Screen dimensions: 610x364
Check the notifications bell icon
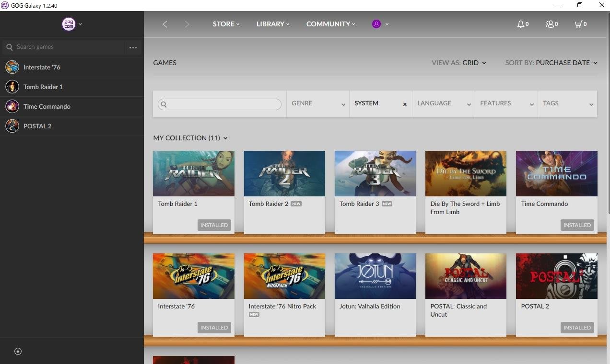(520, 24)
